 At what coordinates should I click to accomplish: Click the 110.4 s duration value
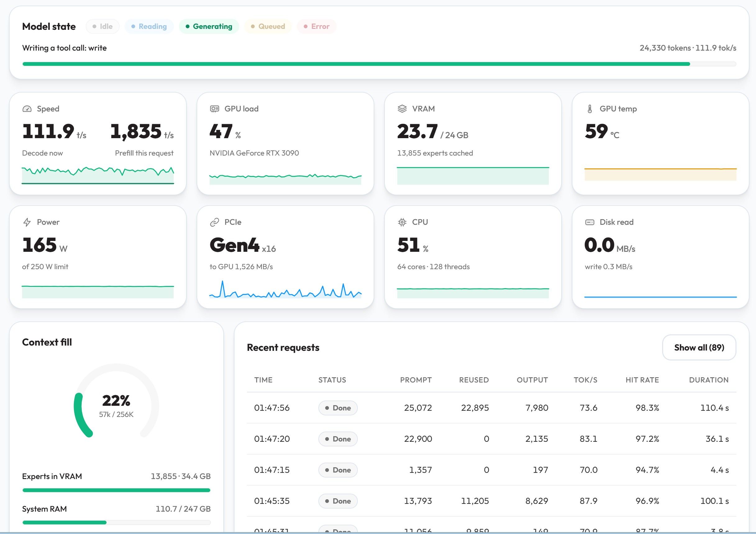click(714, 408)
